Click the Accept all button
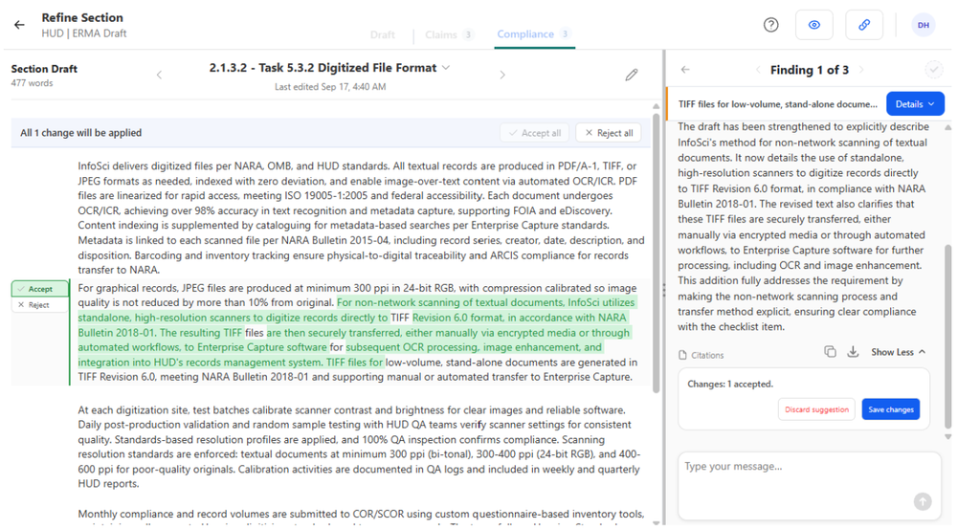The height and width of the screenshot is (529, 980). pyautogui.click(x=534, y=133)
